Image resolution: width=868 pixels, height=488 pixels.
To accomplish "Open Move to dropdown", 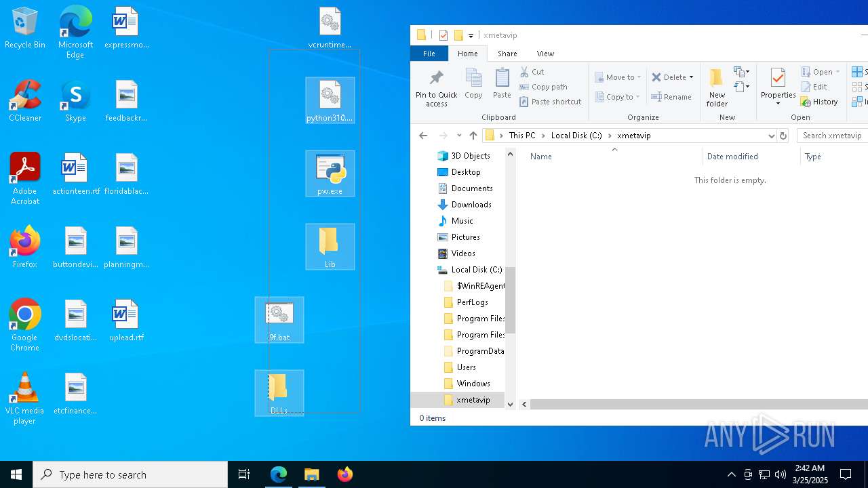I will coord(617,77).
